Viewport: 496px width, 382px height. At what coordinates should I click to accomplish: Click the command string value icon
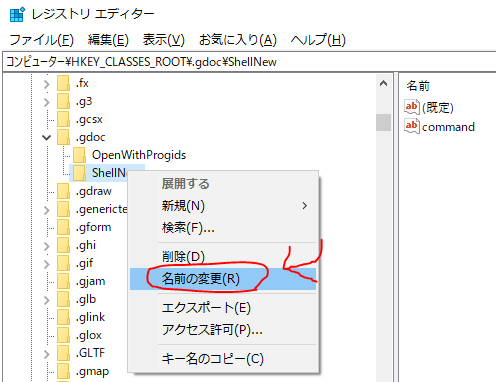pos(412,126)
